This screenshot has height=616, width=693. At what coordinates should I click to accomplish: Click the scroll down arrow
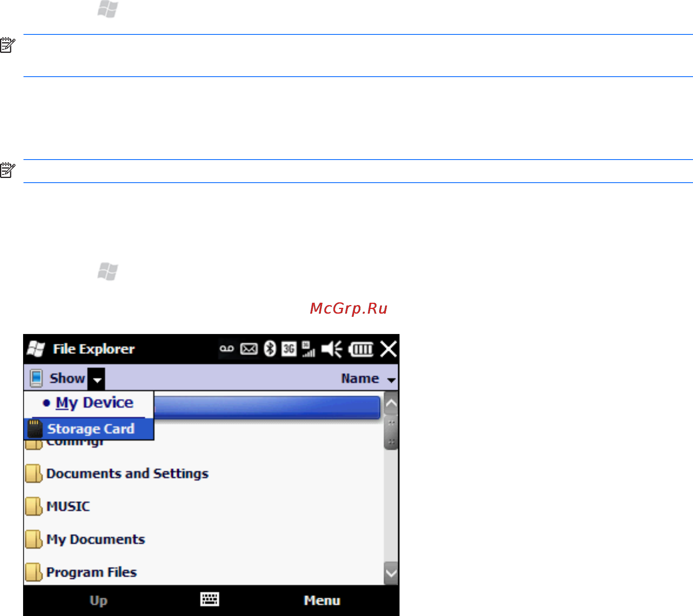391,573
